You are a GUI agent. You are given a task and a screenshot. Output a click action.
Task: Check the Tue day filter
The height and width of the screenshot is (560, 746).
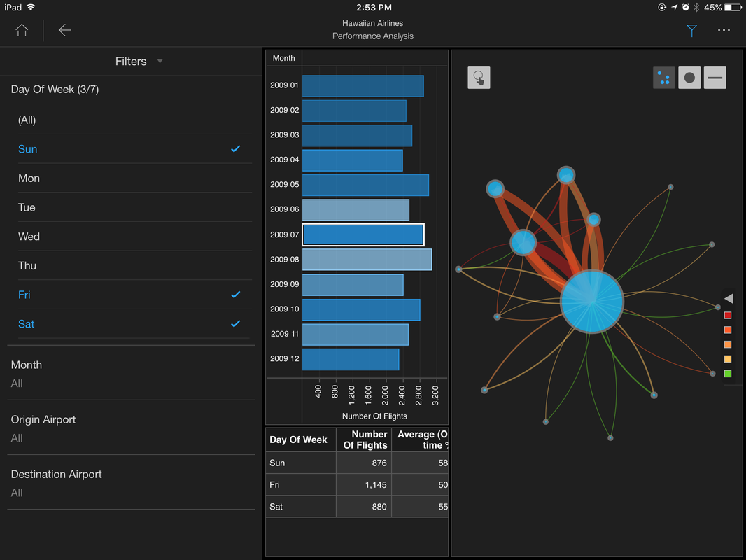134,207
